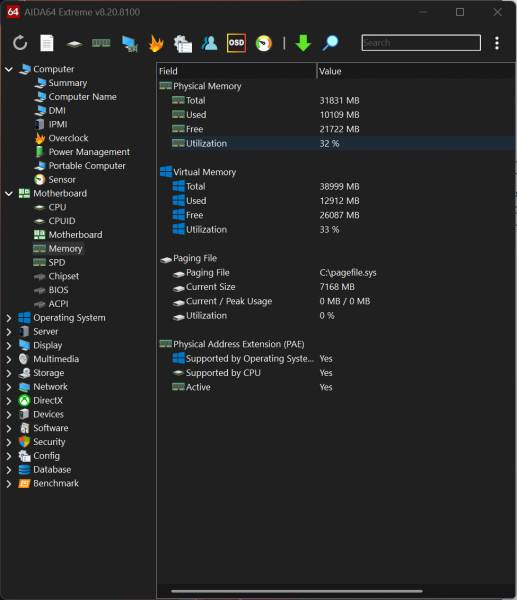517x600 pixels.
Task: Click the green download update arrow
Action: (x=303, y=43)
